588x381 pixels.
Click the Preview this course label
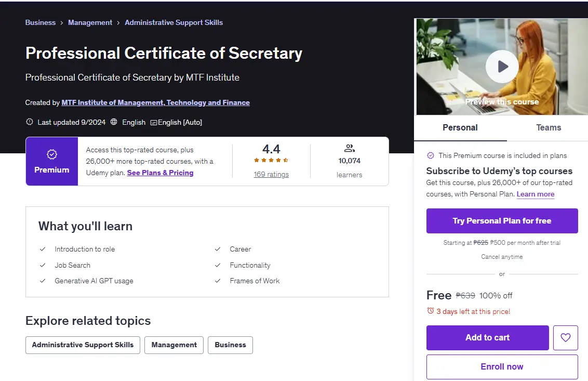coord(502,102)
